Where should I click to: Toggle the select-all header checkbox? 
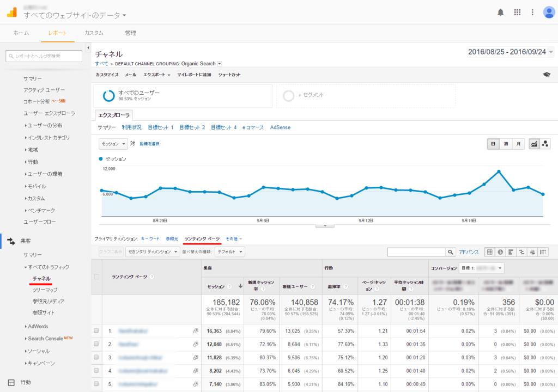(x=96, y=277)
